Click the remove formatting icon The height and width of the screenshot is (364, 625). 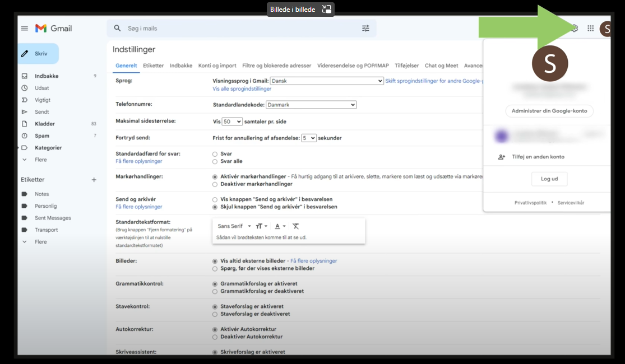[x=296, y=226]
